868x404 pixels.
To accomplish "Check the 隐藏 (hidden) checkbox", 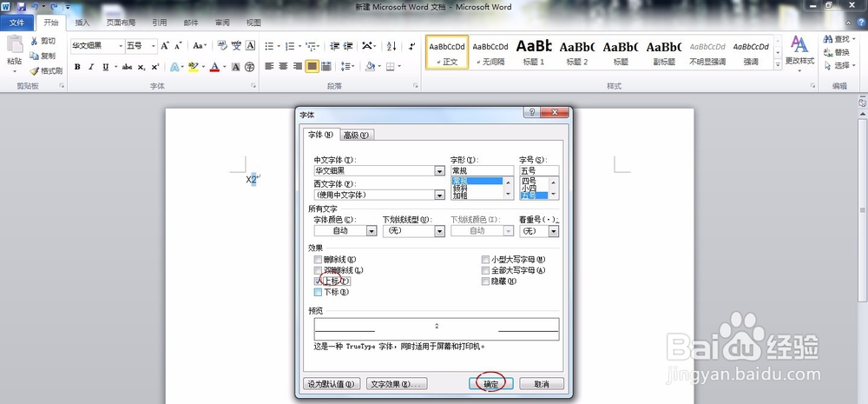I will (x=485, y=281).
